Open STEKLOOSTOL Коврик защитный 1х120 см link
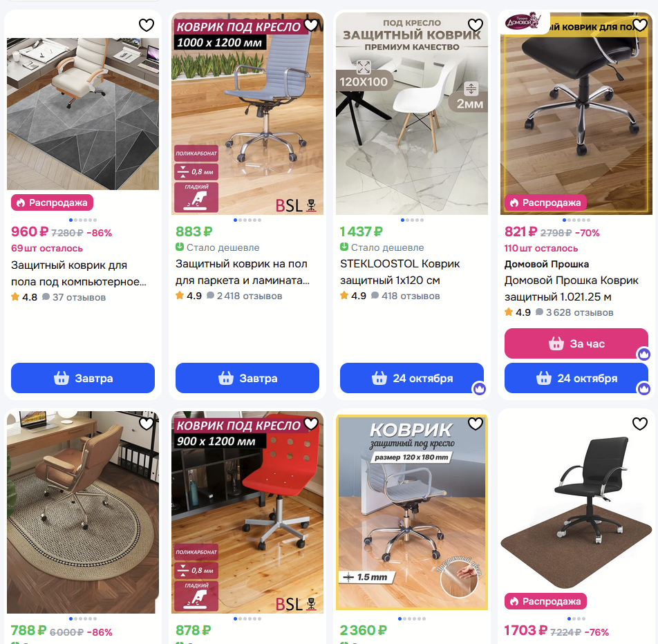 [x=399, y=272]
